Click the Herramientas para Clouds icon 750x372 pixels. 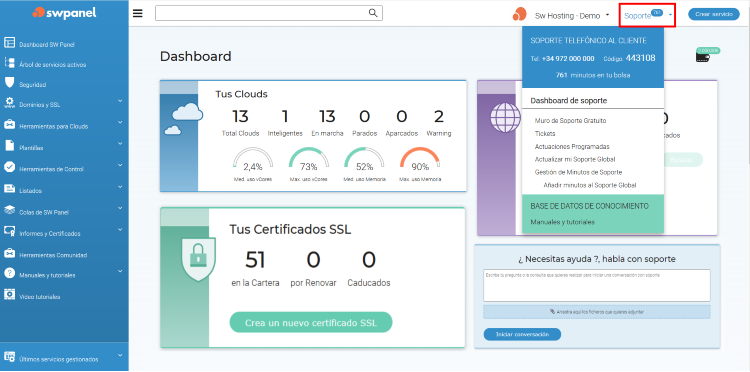click(x=10, y=125)
